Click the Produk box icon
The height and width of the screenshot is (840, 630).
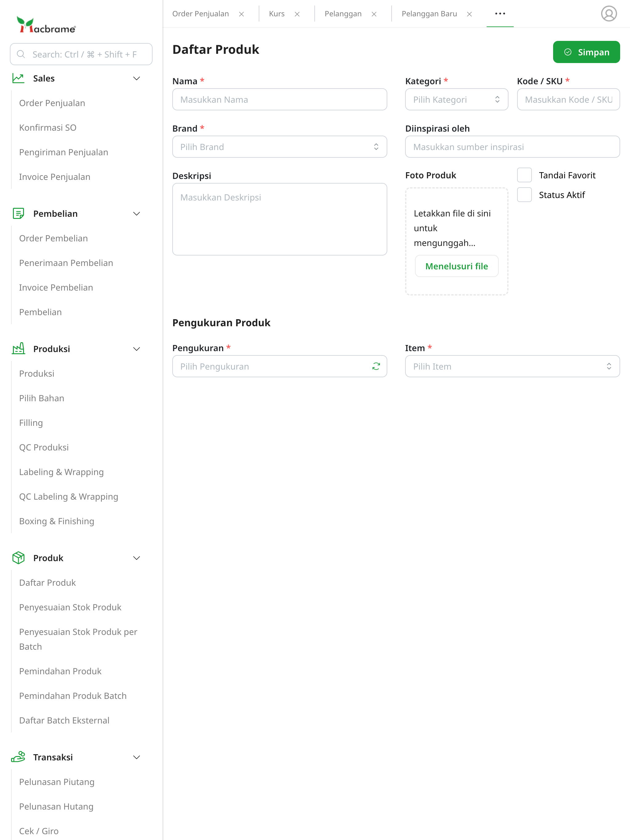[18, 558]
